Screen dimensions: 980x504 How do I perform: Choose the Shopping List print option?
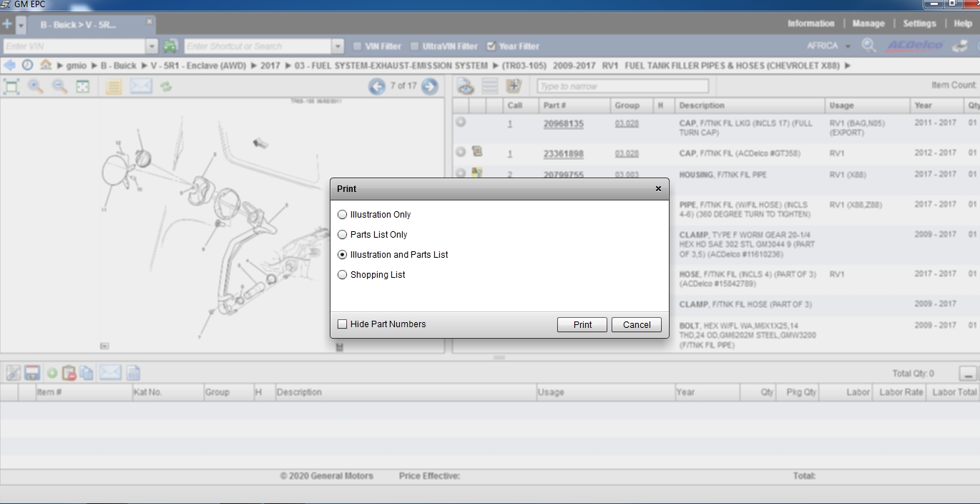(x=343, y=275)
